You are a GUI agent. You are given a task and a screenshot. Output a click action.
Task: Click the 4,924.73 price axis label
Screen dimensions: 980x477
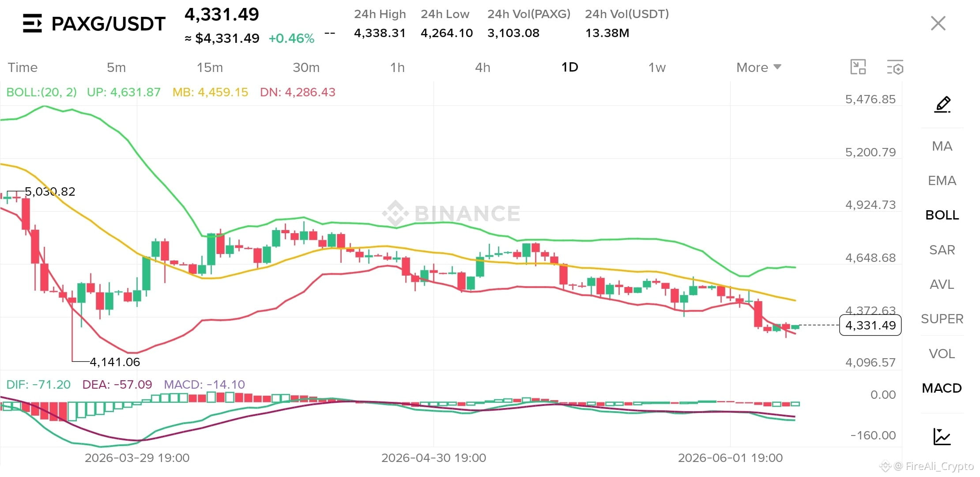point(871,205)
